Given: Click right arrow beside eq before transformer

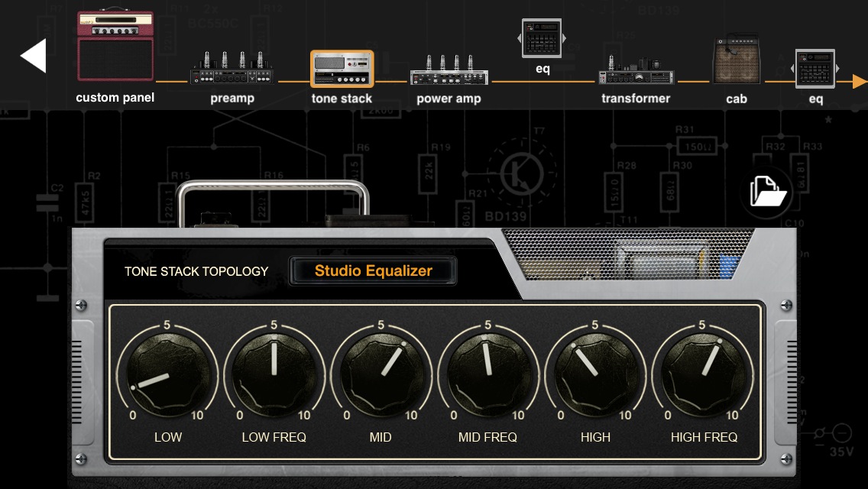Looking at the screenshot, I should click(x=565, y=38).
